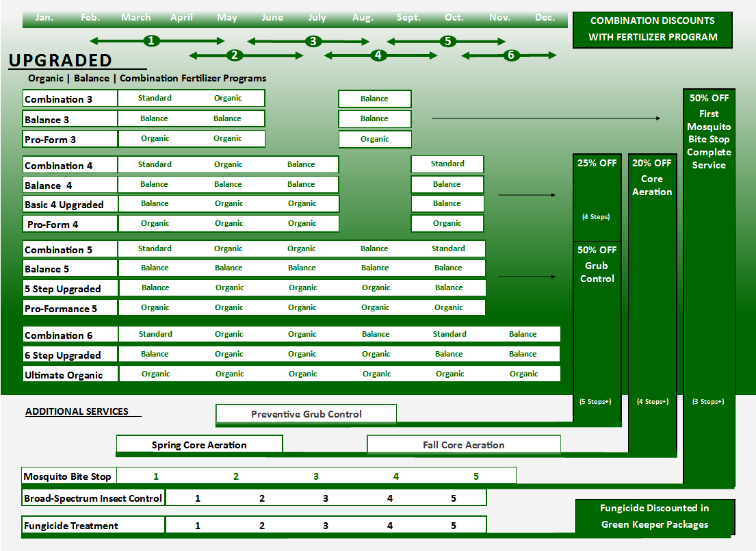Viewport: 756px width, 551px height.
Task: Click the Basic 4 Upgraded program label
Action: click(x=64, y=205)
